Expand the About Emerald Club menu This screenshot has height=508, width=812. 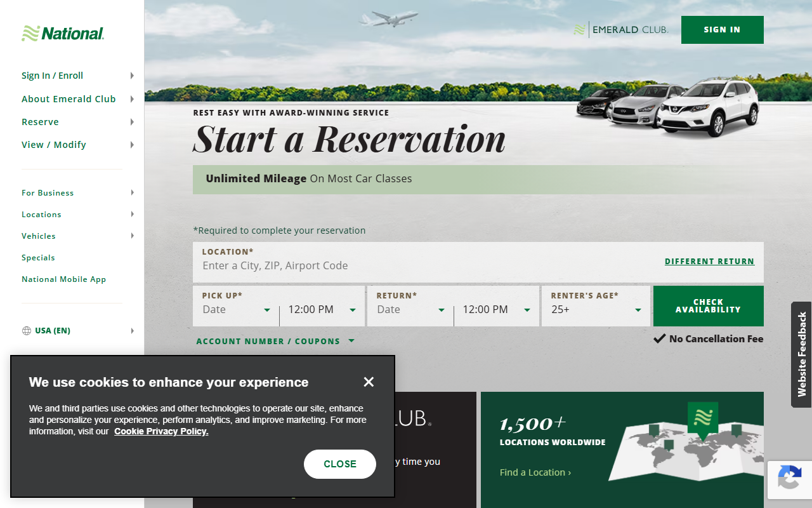(78, 99)
